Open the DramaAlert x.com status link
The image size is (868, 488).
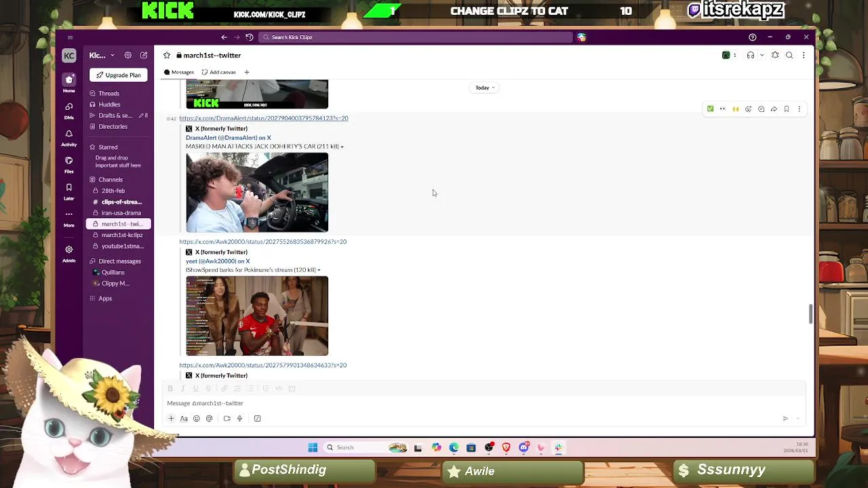[264, 118]
